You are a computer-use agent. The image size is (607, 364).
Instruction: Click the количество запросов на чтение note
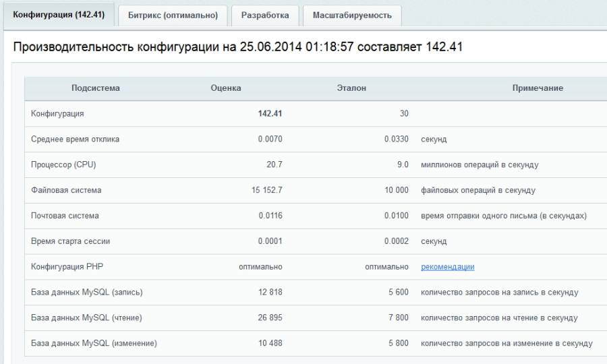tap(499, 318)
